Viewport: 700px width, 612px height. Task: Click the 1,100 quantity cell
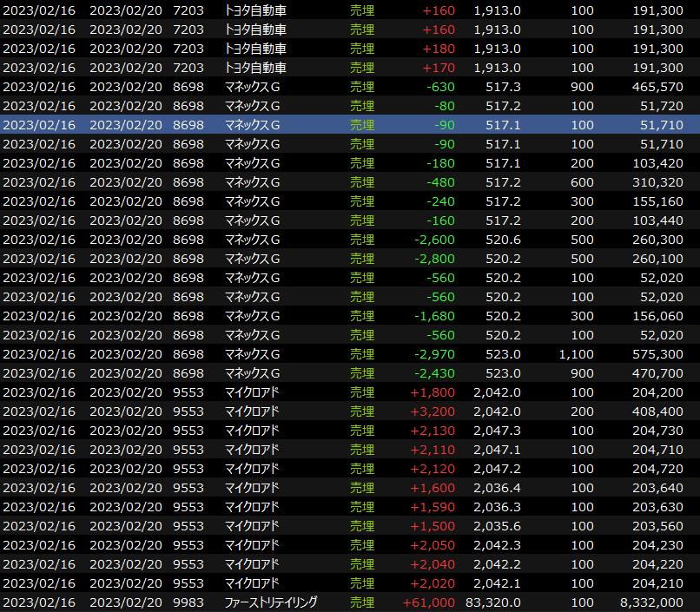[x=577, y=354]
